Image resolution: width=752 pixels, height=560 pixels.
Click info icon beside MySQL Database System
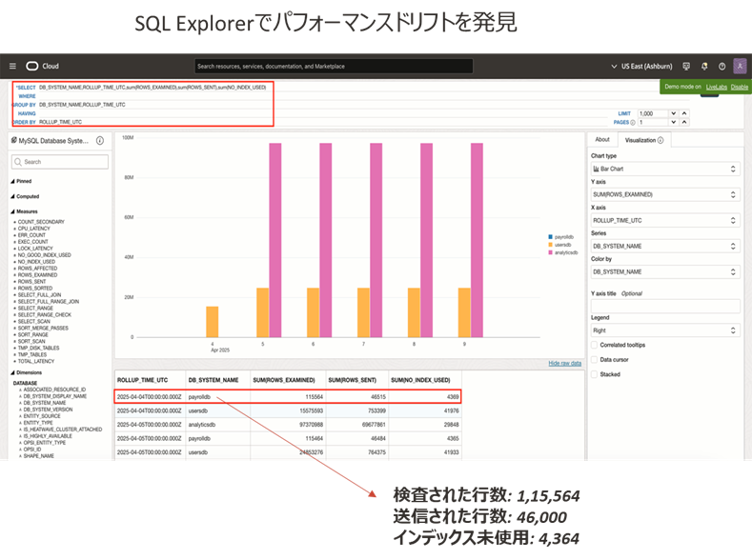point(100,140)
